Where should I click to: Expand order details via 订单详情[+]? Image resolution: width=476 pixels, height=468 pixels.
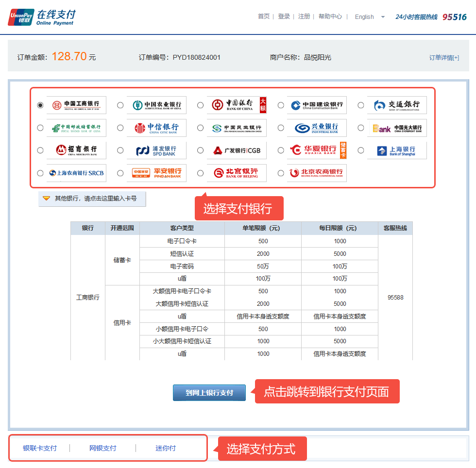[444, 58]
